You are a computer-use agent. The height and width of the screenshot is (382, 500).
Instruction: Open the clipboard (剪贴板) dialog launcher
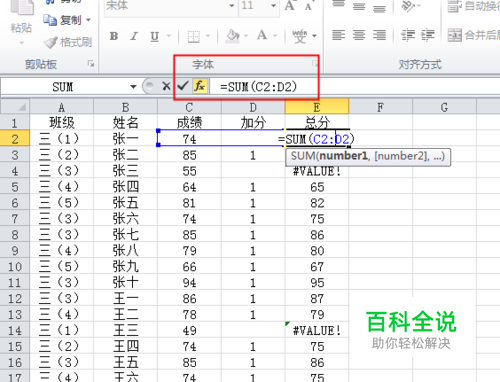tap(91, 63)
